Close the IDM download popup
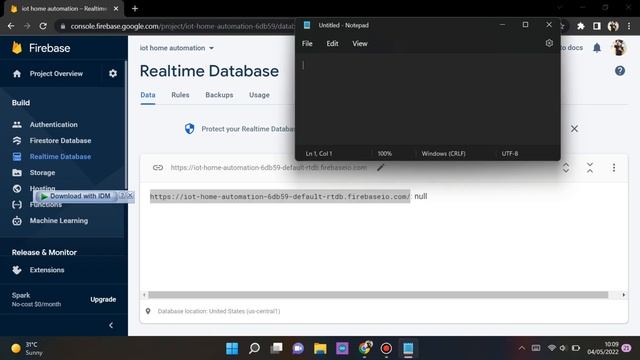The height and width of the screenshot is (360, 640). point(130,196)
